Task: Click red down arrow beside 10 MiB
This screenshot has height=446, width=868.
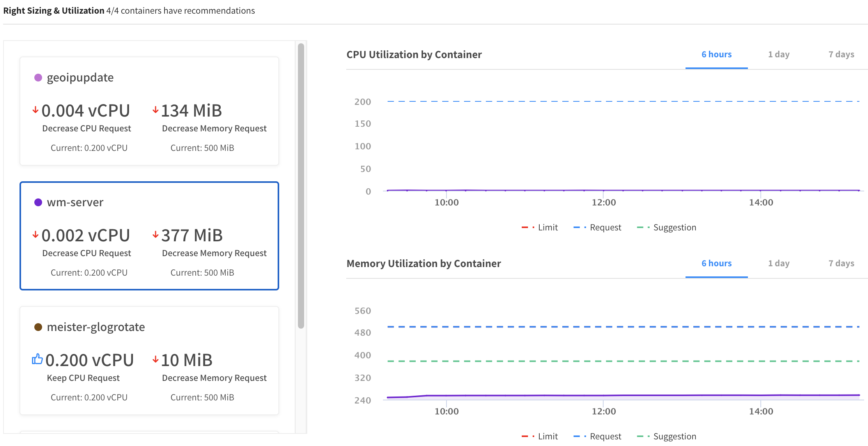Action: [156, 359]
